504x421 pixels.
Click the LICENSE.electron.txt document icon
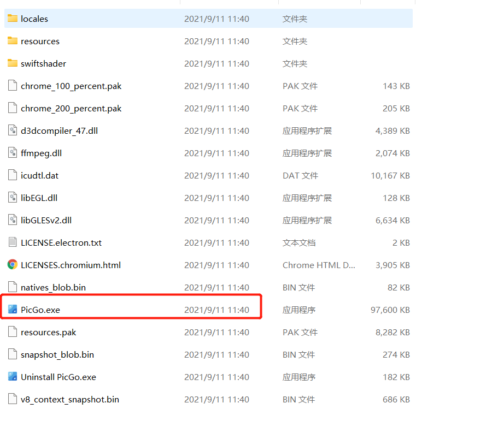tap(13, 242)
